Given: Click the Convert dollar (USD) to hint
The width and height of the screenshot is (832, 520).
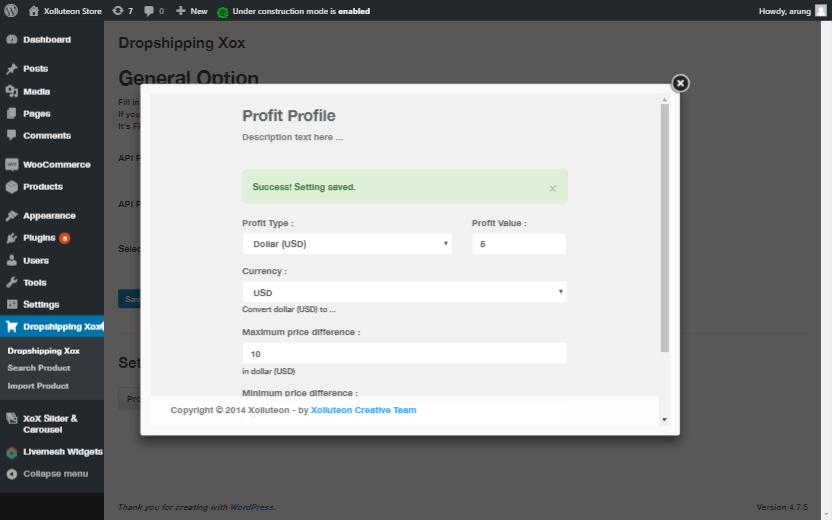Looking at the screenshot, I should coord(289,309).
